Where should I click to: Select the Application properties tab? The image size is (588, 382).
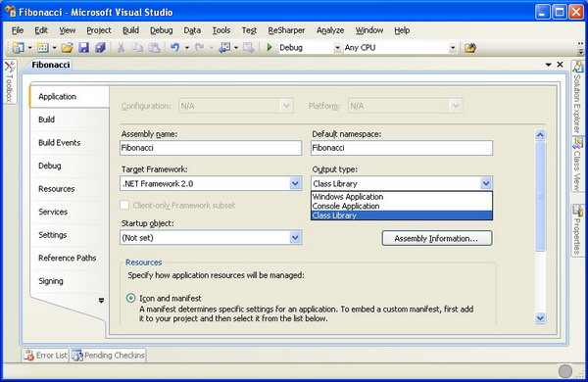click(70, 97)
